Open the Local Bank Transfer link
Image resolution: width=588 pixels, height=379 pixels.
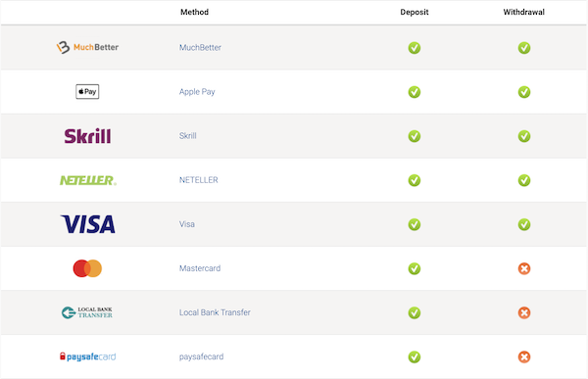(x=215, y=312)
